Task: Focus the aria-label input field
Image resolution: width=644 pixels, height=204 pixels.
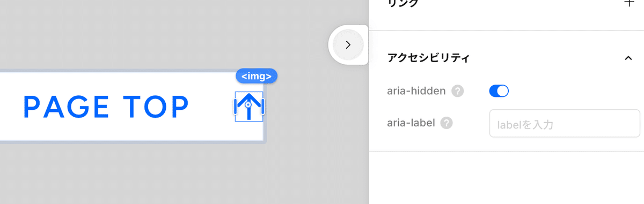Action: [x=565, y=124]
